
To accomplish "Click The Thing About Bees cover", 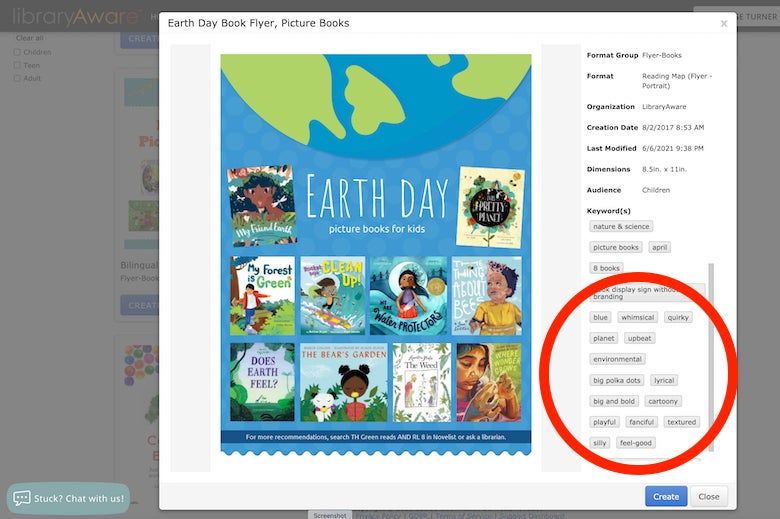I will click(x=487, y=296).
